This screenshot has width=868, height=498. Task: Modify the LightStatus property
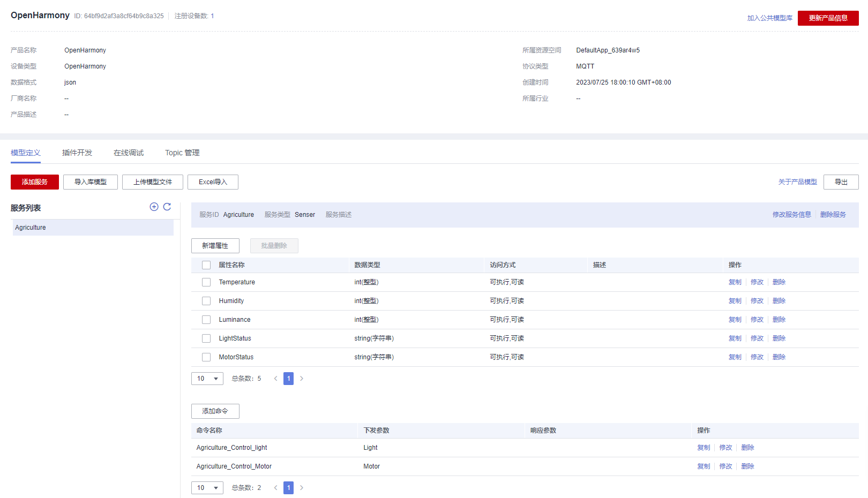click(757, 338)
